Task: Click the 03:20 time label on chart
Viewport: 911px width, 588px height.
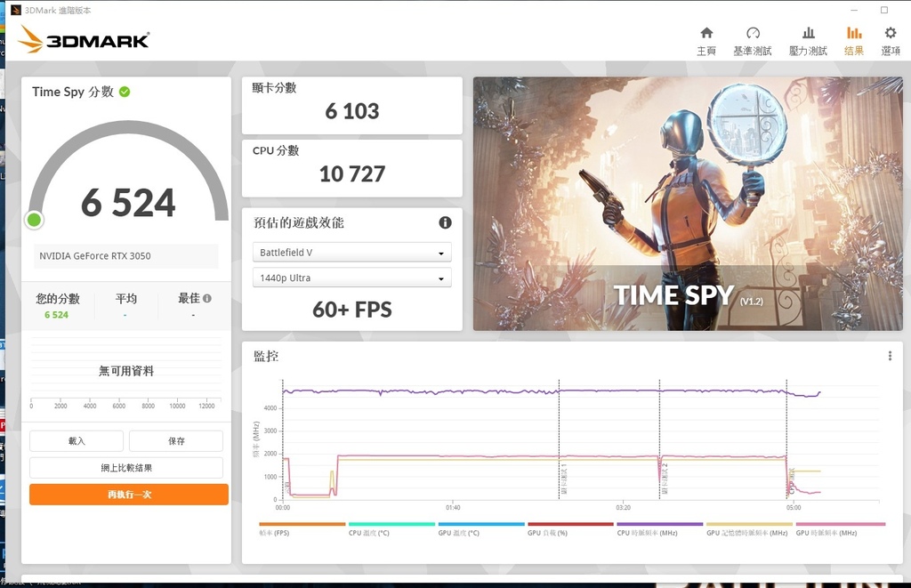Action: pyautogui.click(x=624, y=507)
